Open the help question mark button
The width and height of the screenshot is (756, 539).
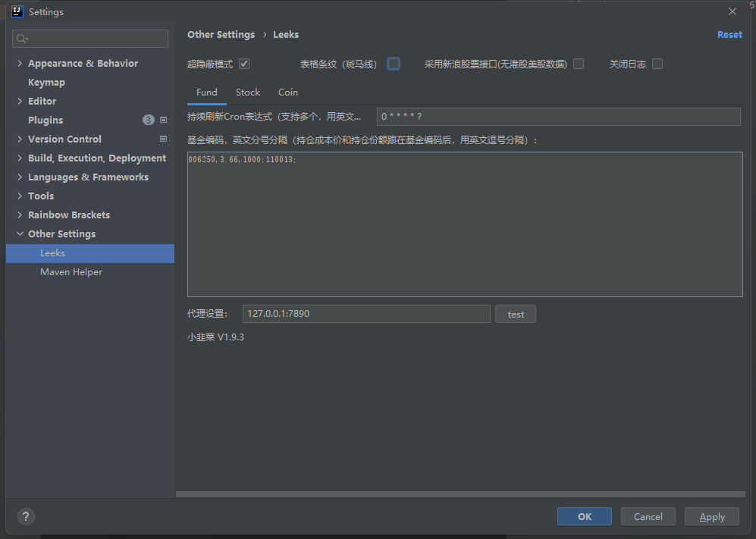click(26, 516)
